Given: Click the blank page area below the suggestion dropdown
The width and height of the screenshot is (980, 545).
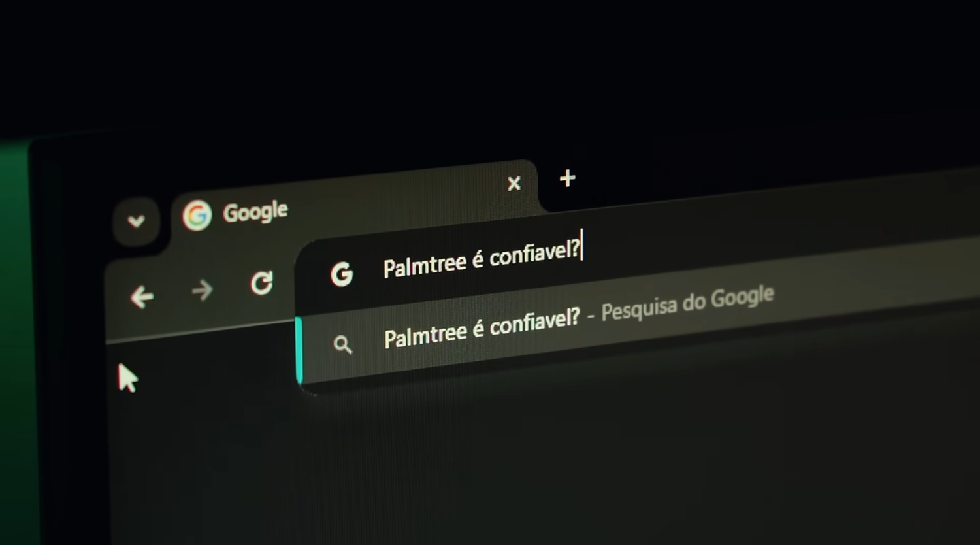Looking at the screenshot, I should click(588, 457).
